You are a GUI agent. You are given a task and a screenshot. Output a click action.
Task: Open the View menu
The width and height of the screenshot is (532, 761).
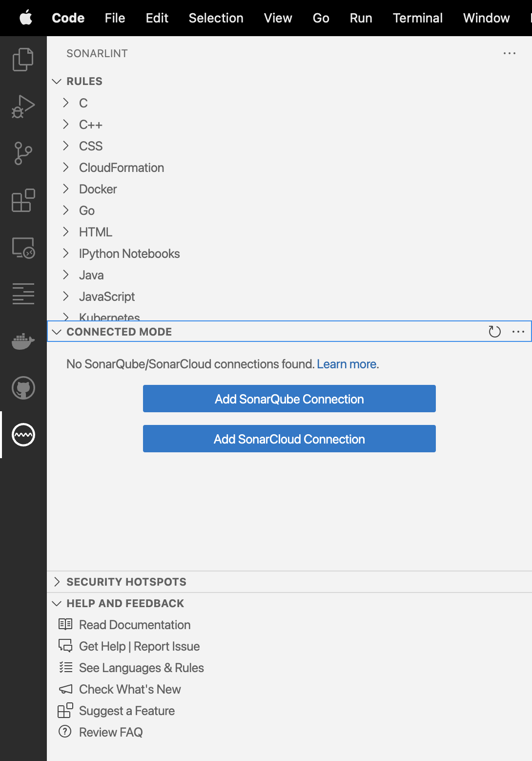278,18
